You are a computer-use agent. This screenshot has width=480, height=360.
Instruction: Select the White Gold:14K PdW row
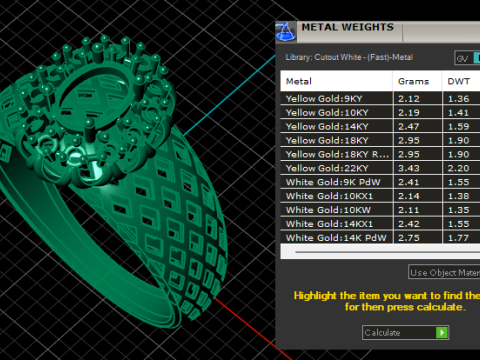click(x=380, y=238)
